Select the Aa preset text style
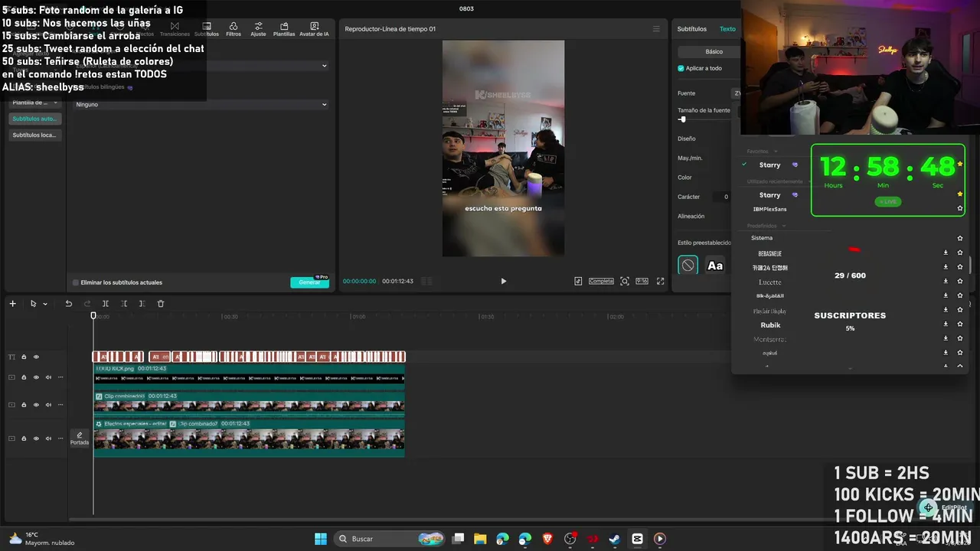Screen dimensions: 980x551 (715, 266)
